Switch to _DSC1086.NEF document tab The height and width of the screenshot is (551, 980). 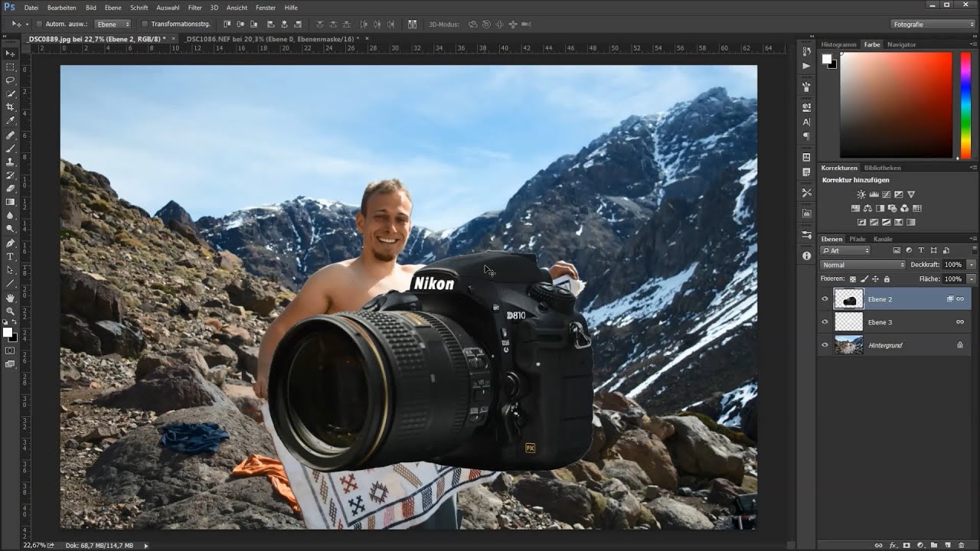click(273, 38)
